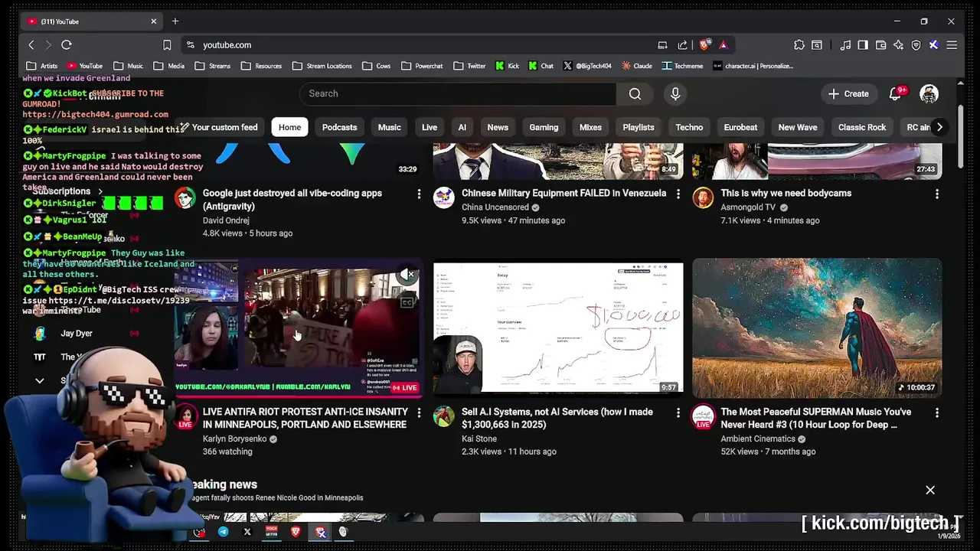The image size is (980, 551).
Task: Open the Brave Wallet icon
Action: coord(880,45)
